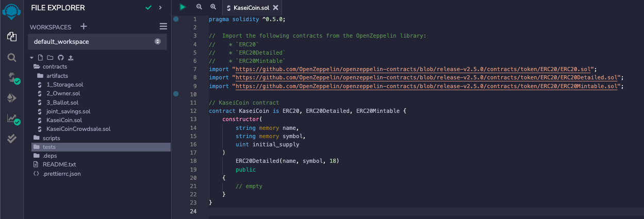Click the green checkmark in File Explorer header
Viewport: 644px width, 219px height.
click(x=148, y=8)
